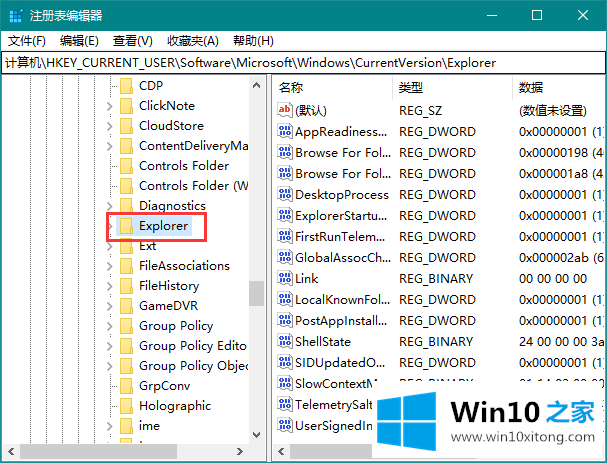Maximize the Registry Editor window
The height and width of the screenshot is (463, 607).
537,15
